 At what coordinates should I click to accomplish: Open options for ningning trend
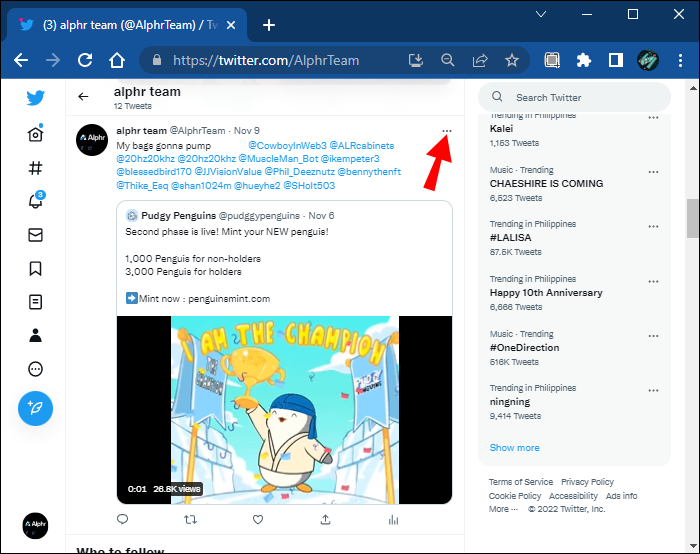click(653, 390)
